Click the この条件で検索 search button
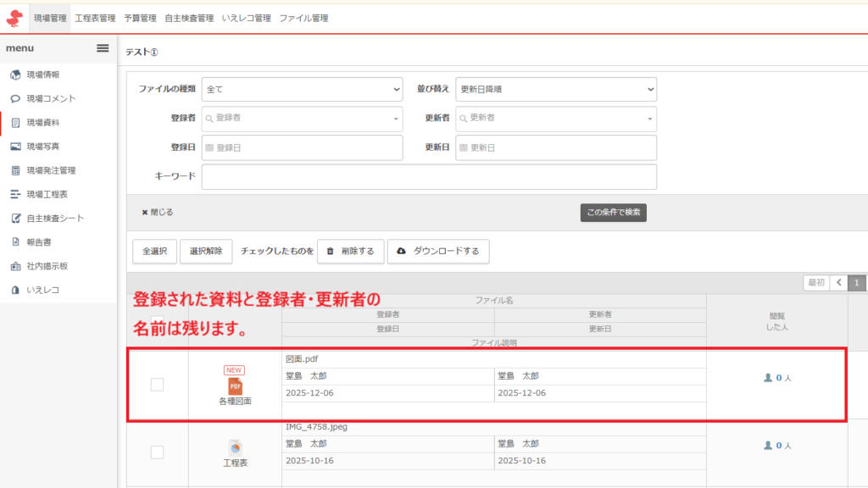Viewport: 868px width, 488px height. [614, 213]
